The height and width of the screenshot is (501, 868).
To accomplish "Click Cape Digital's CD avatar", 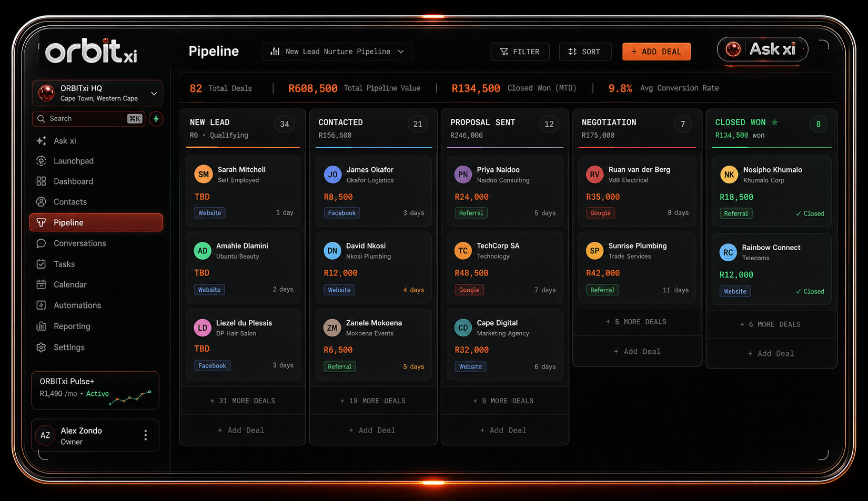I will pyautogui.click(x=463, y=328).
